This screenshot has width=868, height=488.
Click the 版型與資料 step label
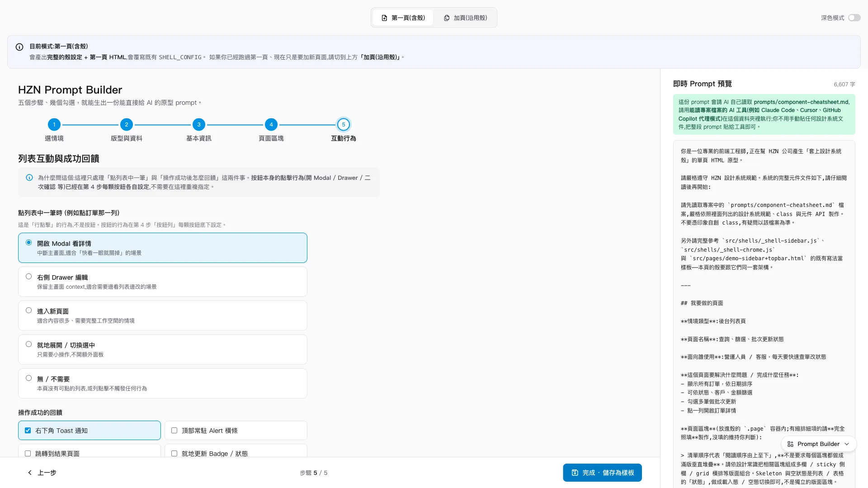[126, 138]
